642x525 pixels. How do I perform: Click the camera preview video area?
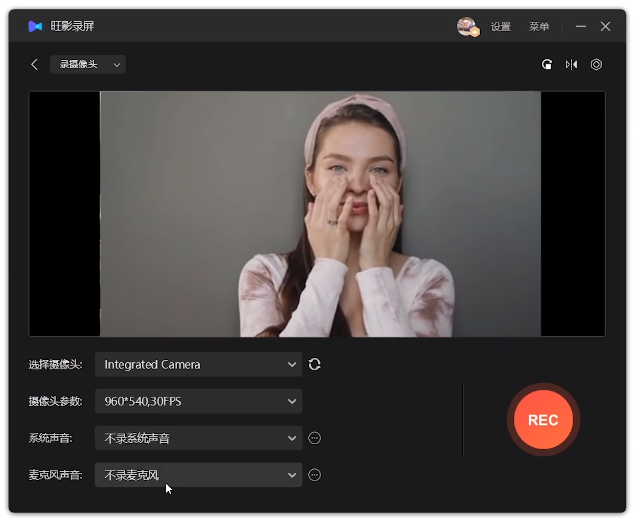(317, 214)
